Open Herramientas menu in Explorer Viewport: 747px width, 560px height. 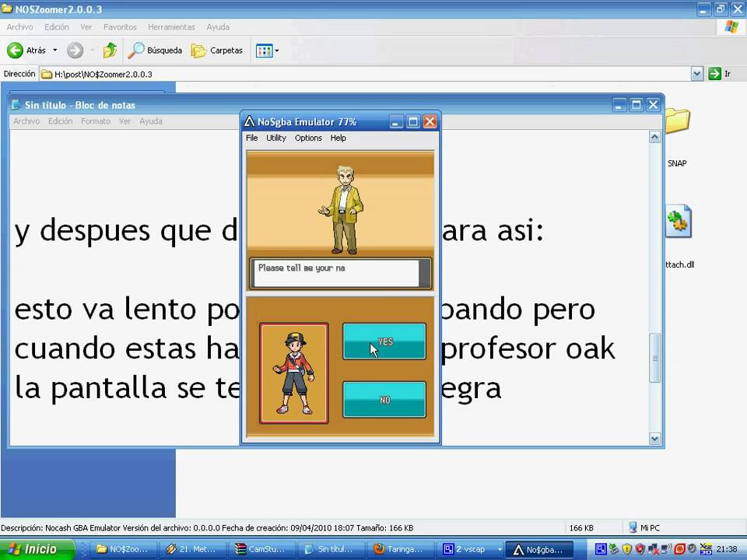tap(171, 27)
